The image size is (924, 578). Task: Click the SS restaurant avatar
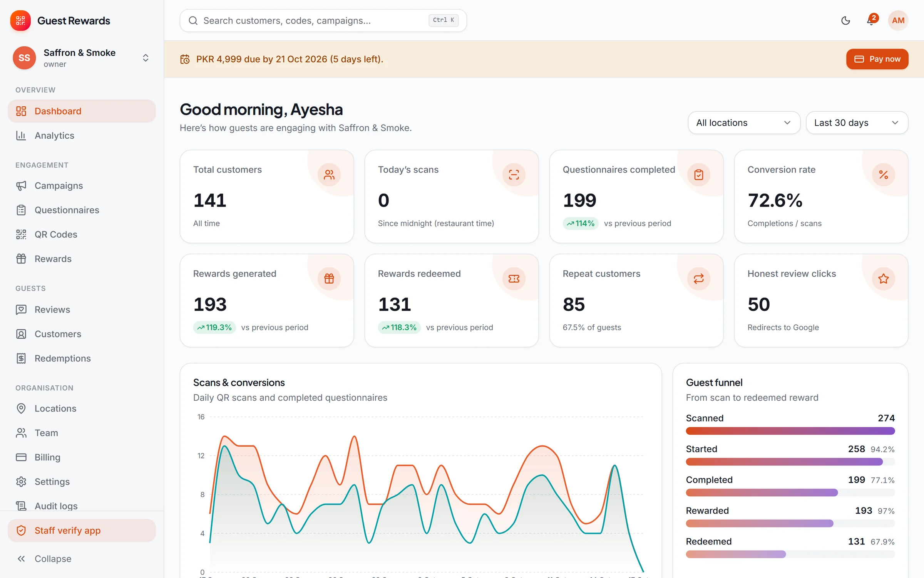tap(24, 58)
